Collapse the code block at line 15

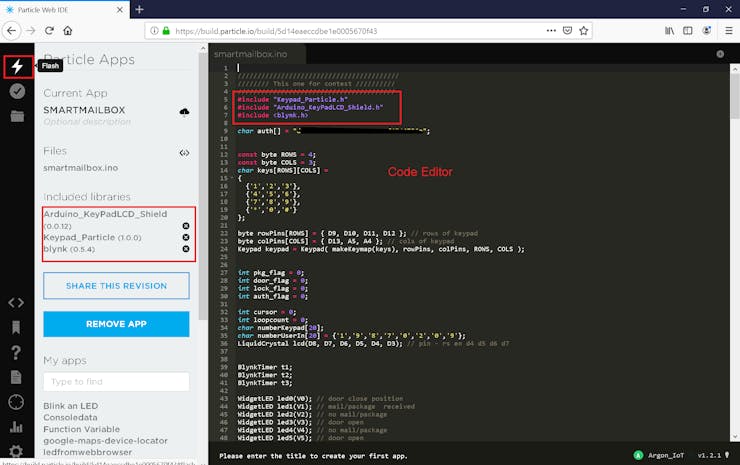coord(232,178)
